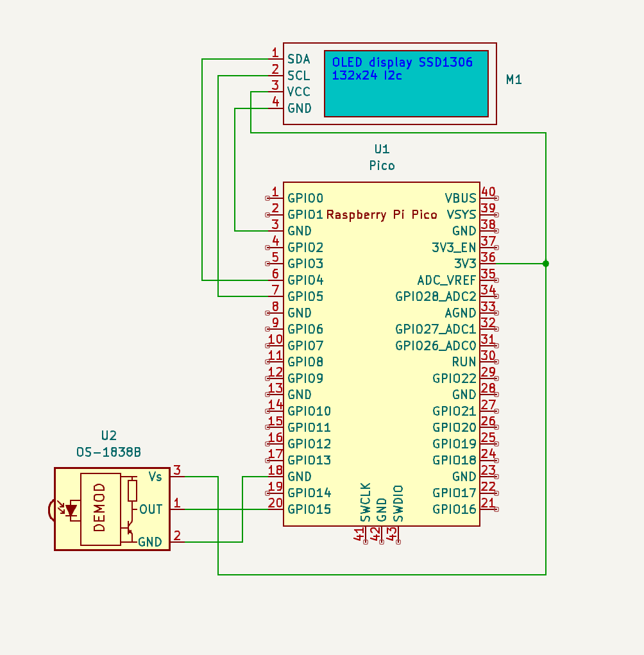Select the GND pin label on the IR receiver

click(150, 542)
